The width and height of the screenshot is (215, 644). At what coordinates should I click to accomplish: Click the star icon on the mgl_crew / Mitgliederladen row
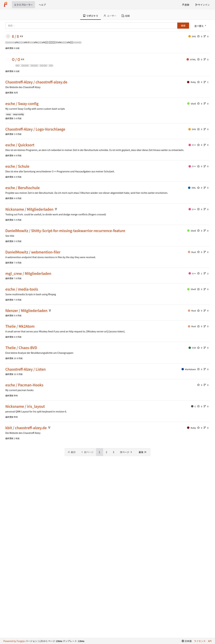[x=198, y=274]
